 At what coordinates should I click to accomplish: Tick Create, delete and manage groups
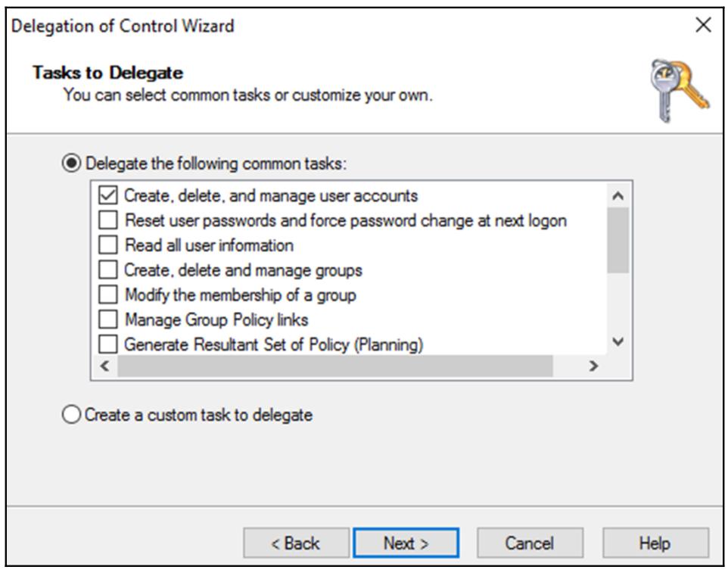pyautogui.click(x=109, y=270)
